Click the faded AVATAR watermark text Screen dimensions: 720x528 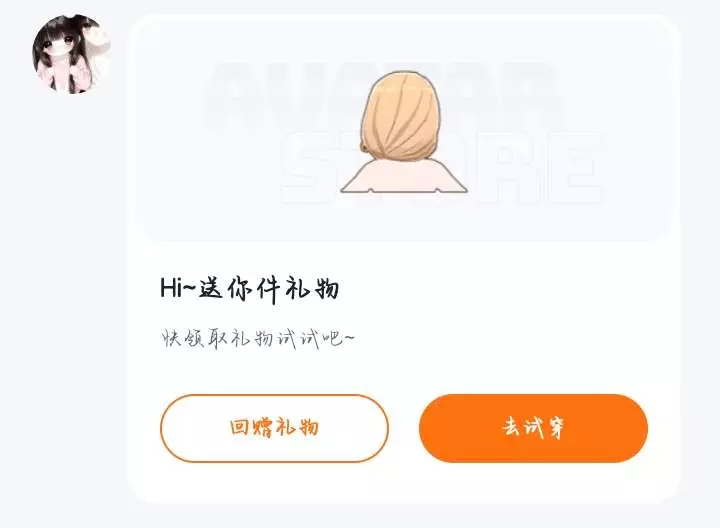[383, 95]
